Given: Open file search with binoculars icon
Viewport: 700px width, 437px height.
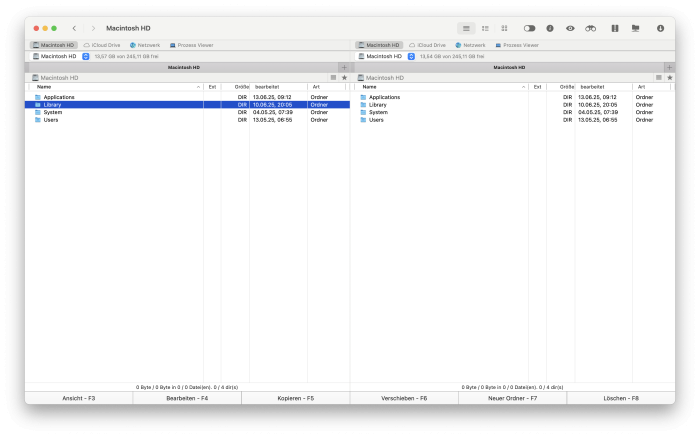Looking at the screenshot, I should pos(591,29).
